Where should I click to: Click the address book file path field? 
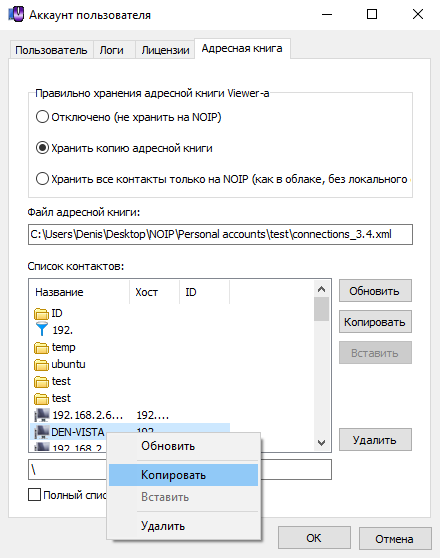(220, 234)
